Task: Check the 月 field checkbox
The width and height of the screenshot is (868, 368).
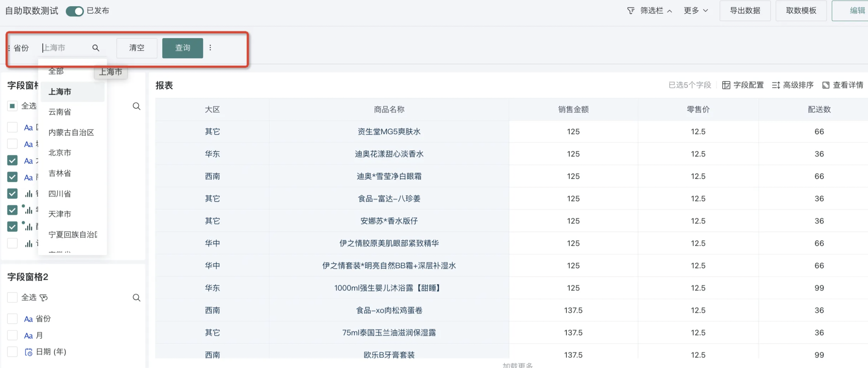Action: [x=12, y=335]
